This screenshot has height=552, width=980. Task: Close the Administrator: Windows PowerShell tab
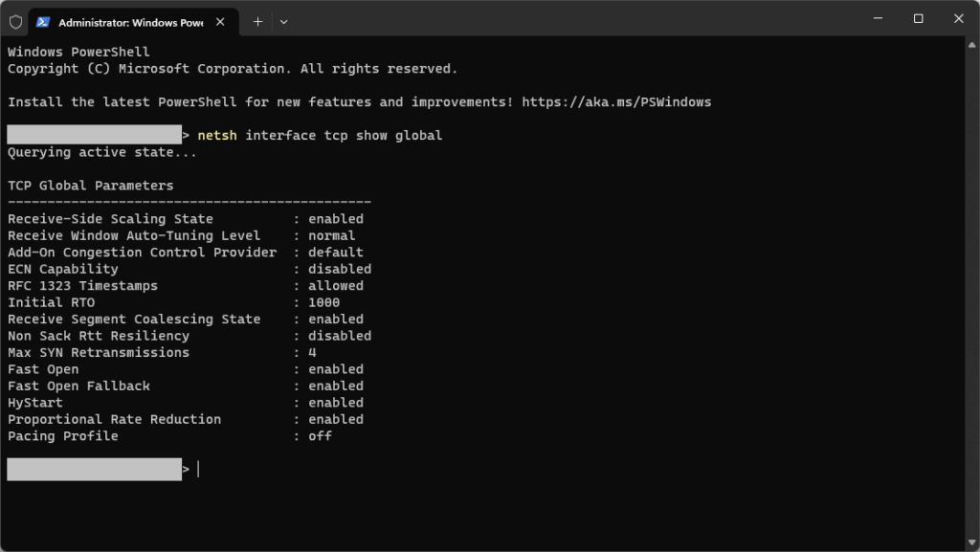click(224, 21)
